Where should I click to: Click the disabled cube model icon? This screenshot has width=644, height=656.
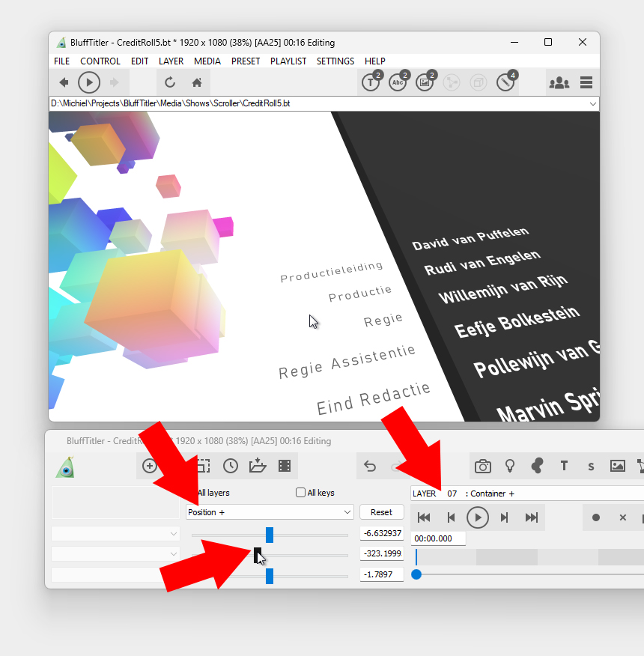tap(479, 82)
